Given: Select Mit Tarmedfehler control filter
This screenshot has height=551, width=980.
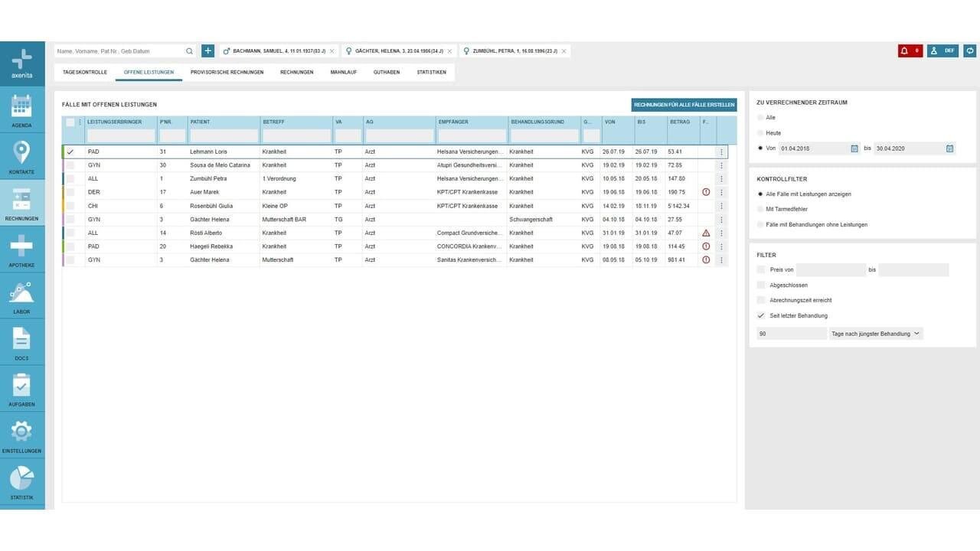Looking at the screenshot, I should pyautogui.click(x=760, y=209).
